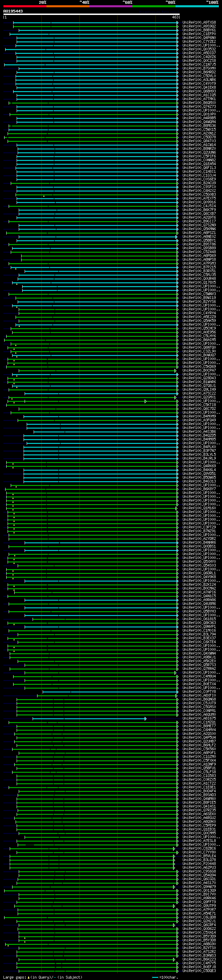Open UniRef100_A2XN12 hit

(199, 133)
